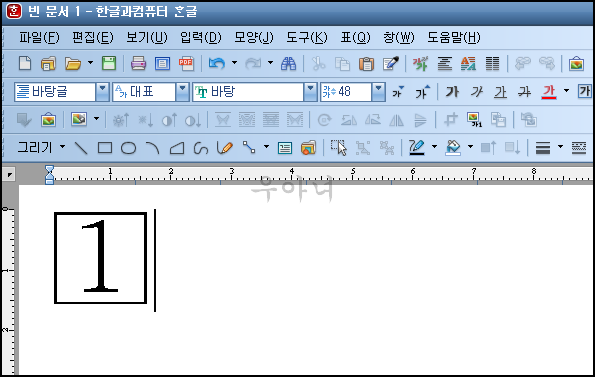Open find with binoculars icon

(288, 63)
